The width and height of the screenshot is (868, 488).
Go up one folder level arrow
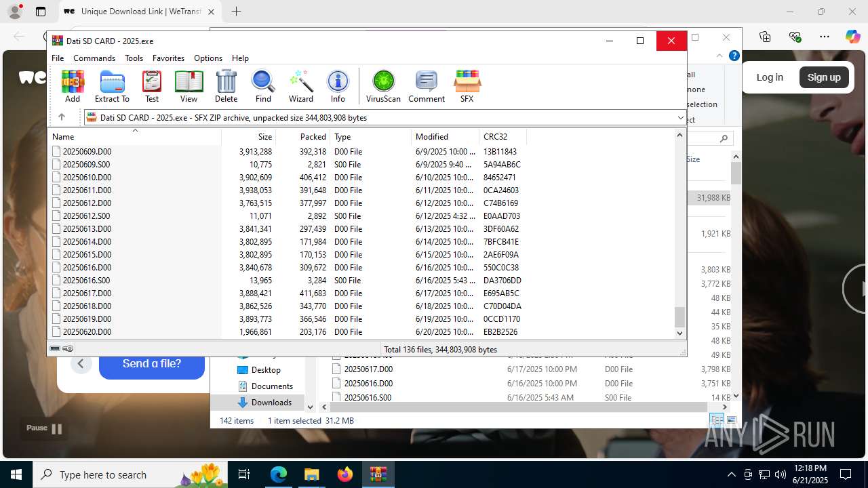click(61, 117)
